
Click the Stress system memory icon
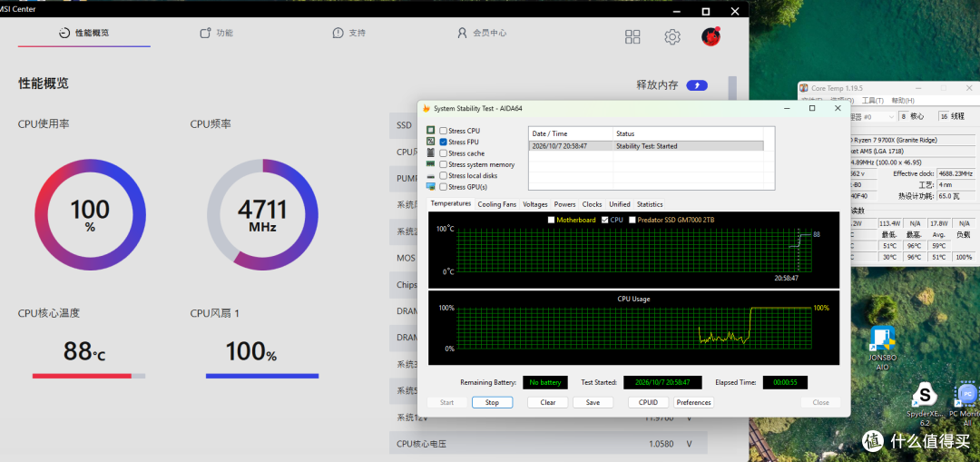coord(431,163)
